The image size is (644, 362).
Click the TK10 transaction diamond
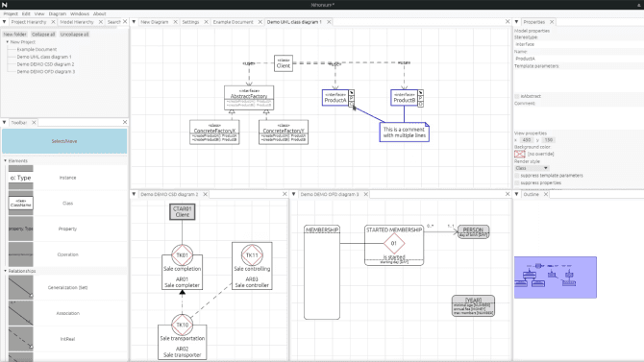coord(183,325)
